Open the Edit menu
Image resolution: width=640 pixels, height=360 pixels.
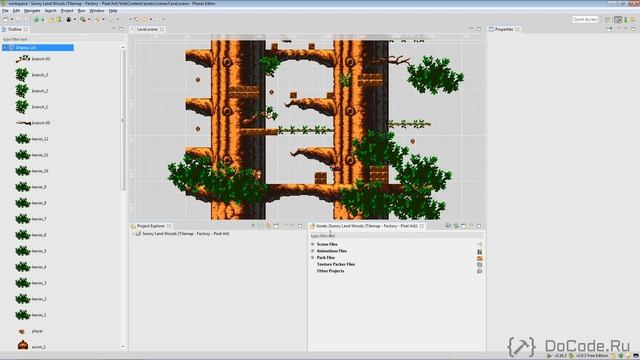[x=16, y=11]
